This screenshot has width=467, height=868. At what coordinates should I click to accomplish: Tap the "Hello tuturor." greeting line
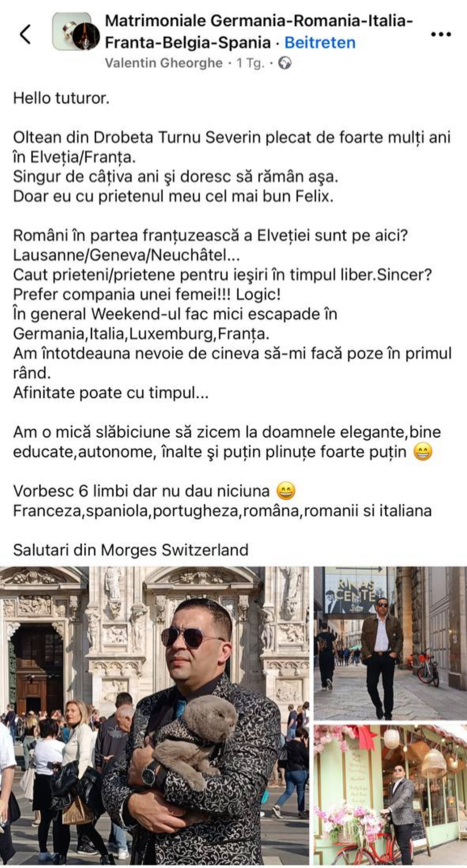tap(61, 98)
